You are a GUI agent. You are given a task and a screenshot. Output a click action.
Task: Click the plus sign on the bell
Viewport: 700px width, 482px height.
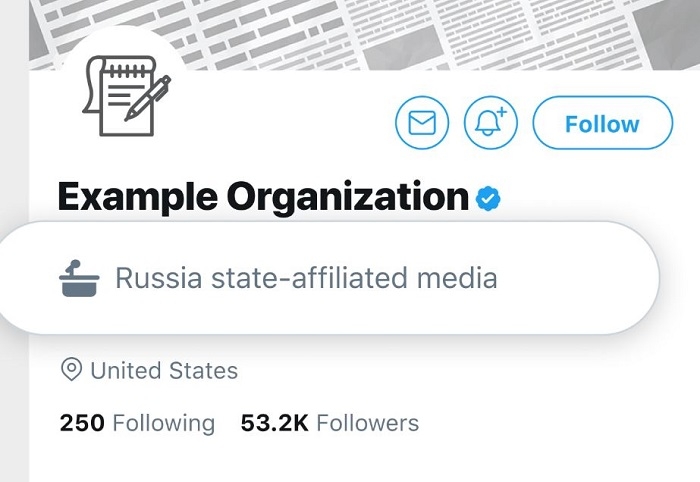tap(501, 113)
